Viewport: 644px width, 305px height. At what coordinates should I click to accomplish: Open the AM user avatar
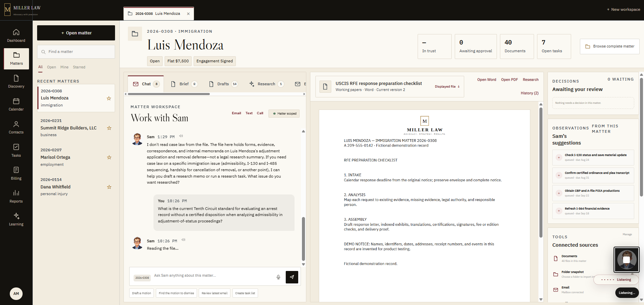click(x=16, y=294)
